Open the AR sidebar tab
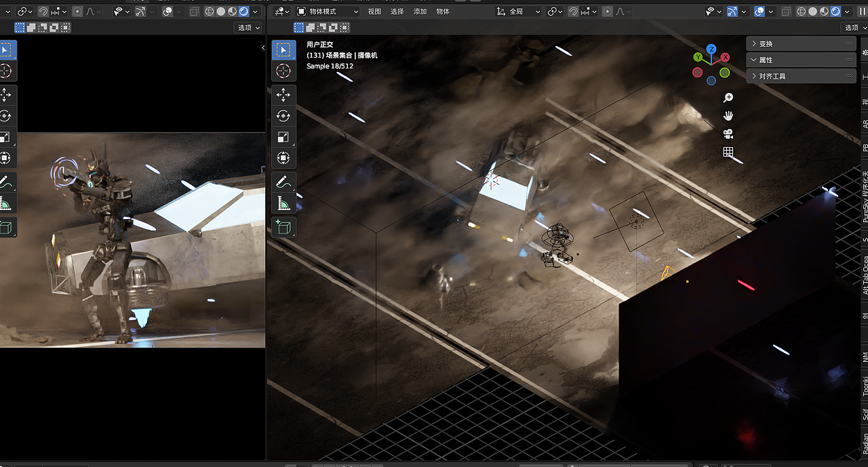 coord(865,125)
